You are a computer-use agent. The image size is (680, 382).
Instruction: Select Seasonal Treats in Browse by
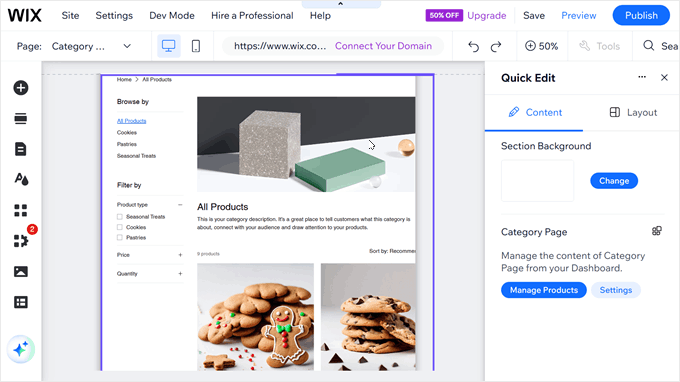click(x=136, y=156)
